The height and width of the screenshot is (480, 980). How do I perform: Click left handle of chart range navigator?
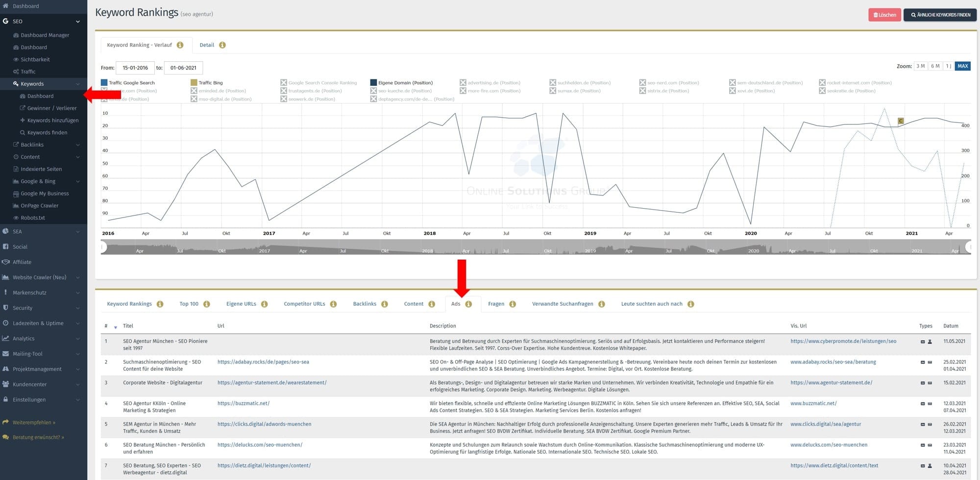click(102, 247)
